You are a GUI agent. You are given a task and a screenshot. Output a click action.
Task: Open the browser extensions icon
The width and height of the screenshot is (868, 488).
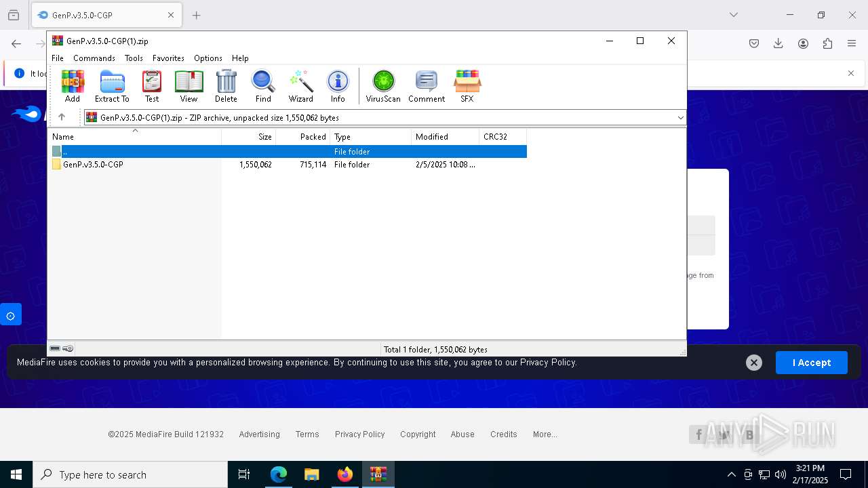[827, 43]
